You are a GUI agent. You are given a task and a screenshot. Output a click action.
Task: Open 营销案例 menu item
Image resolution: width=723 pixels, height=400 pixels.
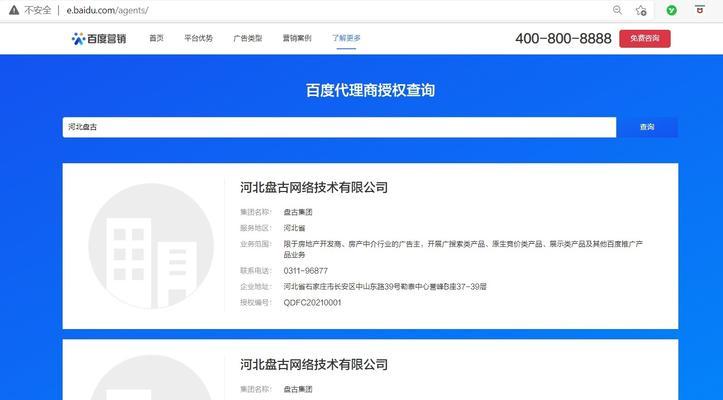(297, 38)
